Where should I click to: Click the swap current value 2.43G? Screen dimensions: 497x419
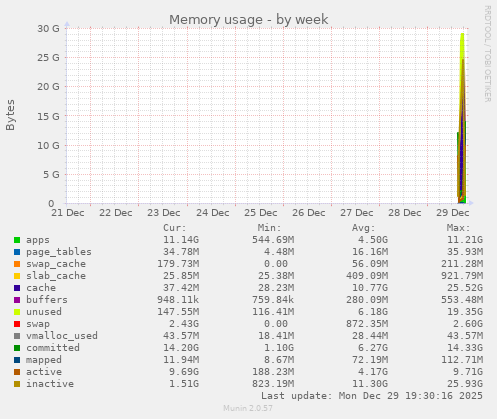point(184,324)
